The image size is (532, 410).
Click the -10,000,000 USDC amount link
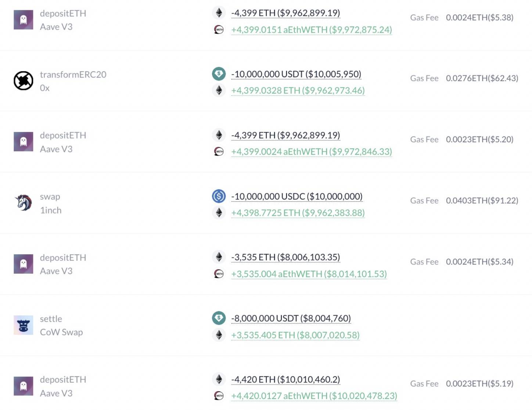click(297, 197)
